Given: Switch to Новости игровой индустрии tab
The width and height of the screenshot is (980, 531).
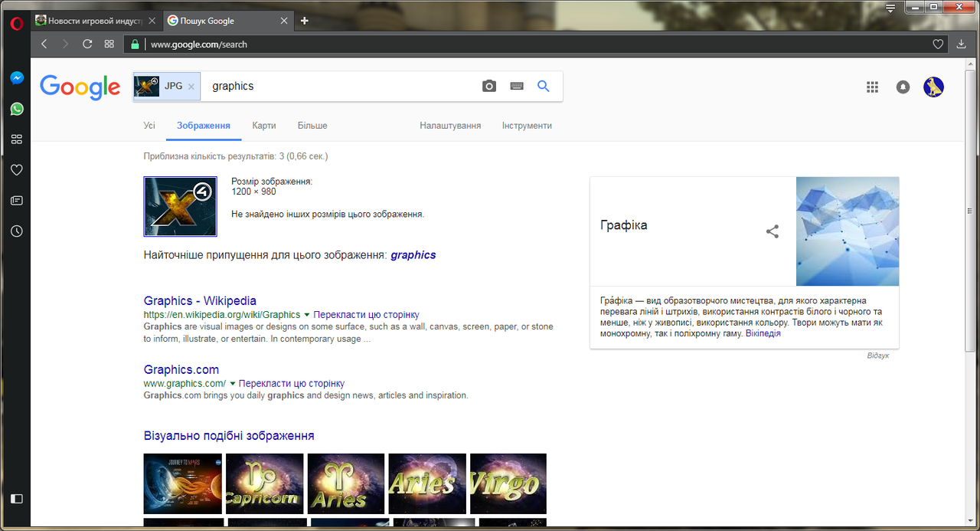Looking at the screenshot, I should pyautogui.click(x=95, y=21).
